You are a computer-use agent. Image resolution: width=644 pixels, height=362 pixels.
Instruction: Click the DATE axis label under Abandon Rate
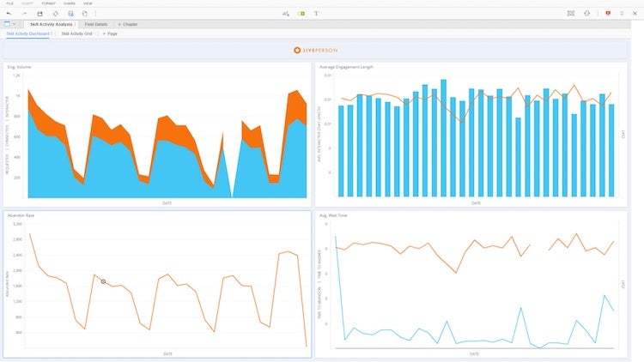pos(167,353)
